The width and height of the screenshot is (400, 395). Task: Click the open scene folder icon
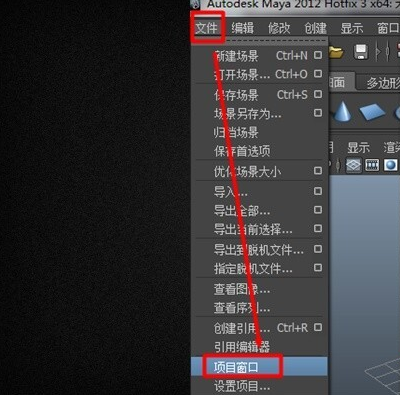[x=336, y=52]
